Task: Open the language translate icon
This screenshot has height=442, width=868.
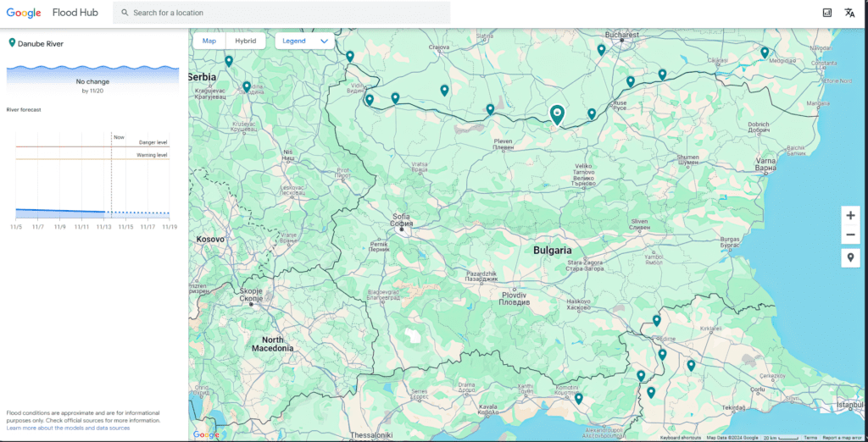Action: [849, 13]
